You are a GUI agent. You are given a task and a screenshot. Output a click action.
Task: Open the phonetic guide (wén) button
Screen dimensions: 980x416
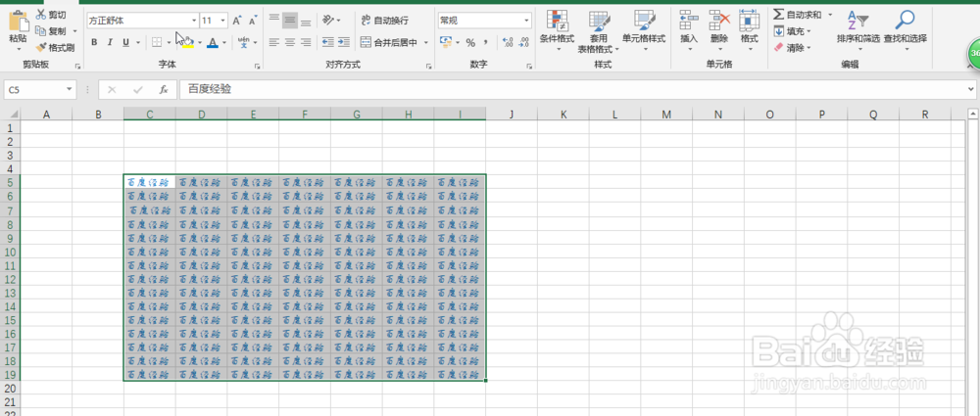click(x=245, y=42)
